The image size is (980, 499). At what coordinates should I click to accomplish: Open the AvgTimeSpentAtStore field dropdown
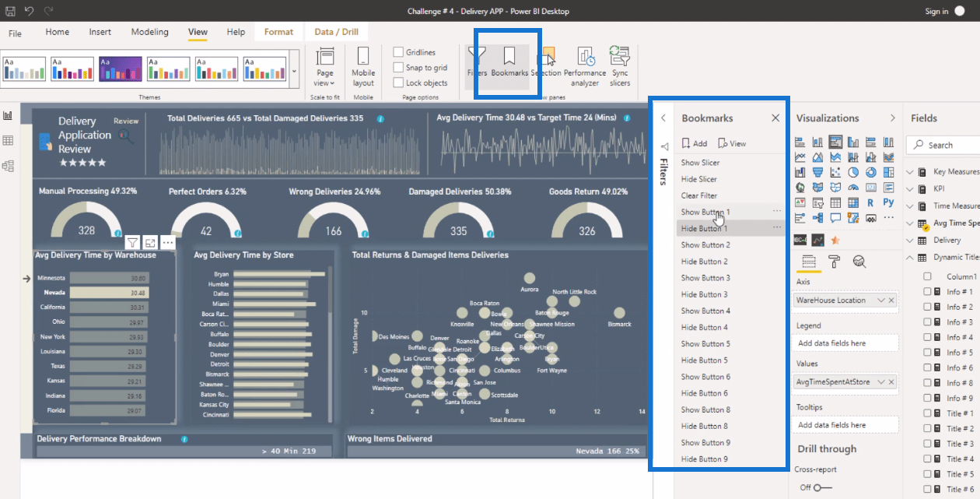(881, 382)
